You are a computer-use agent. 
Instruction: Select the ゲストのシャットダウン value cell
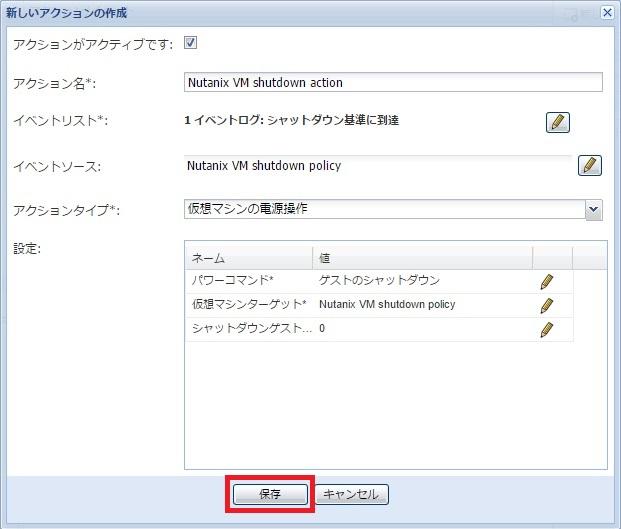379,280
